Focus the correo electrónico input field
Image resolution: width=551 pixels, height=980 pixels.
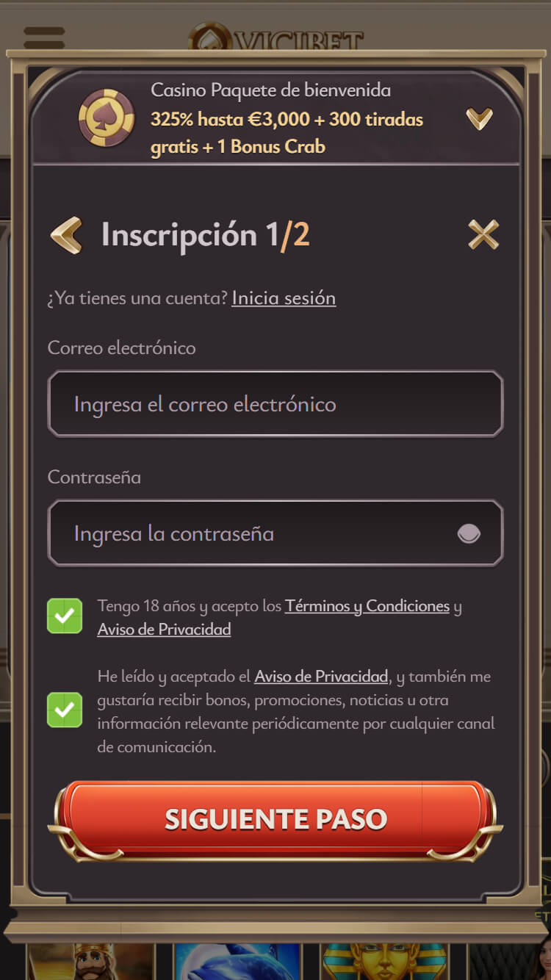pyautogui.click(x=275, y=404)
